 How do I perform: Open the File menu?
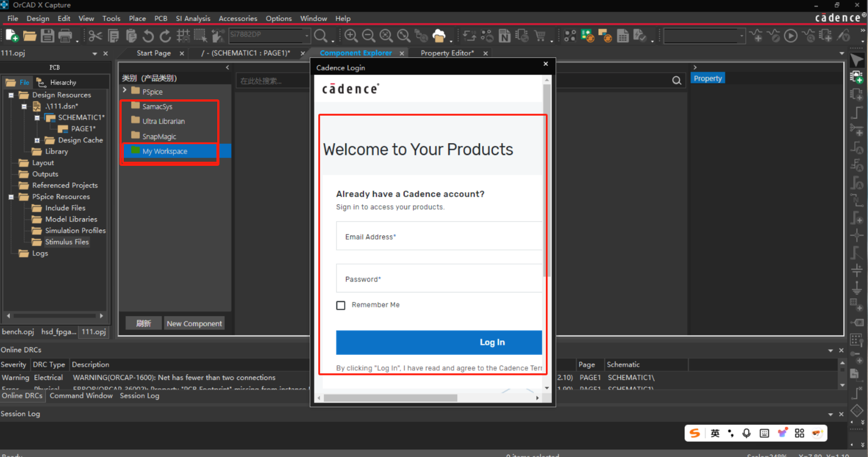pyautogui.click(x=13, y=18)
